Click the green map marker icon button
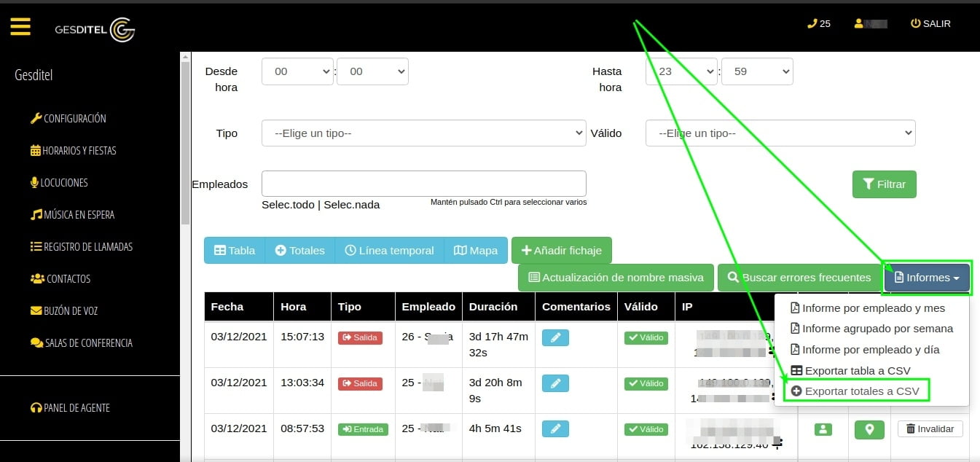980x462 pixels. pos(869,429)
